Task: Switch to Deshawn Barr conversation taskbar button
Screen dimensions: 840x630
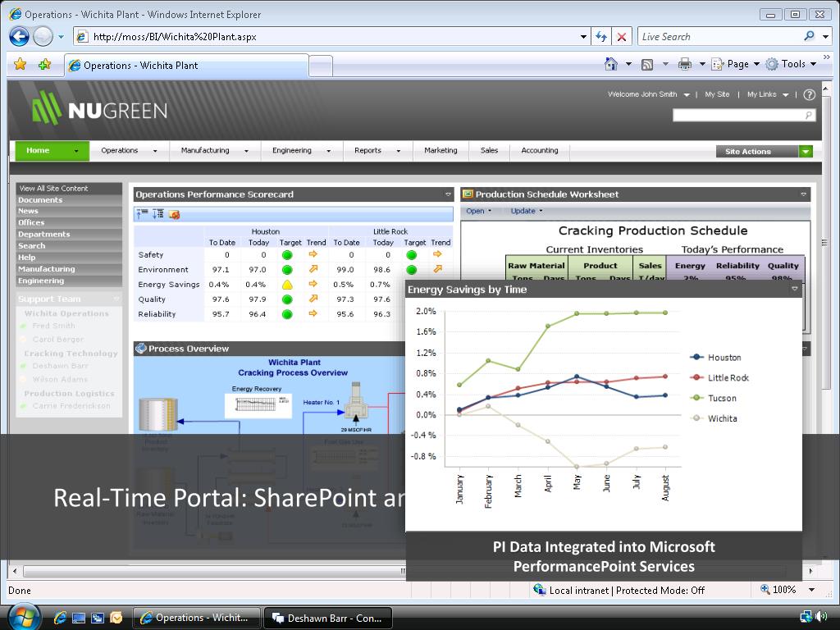Action: [x=328, y=618]
